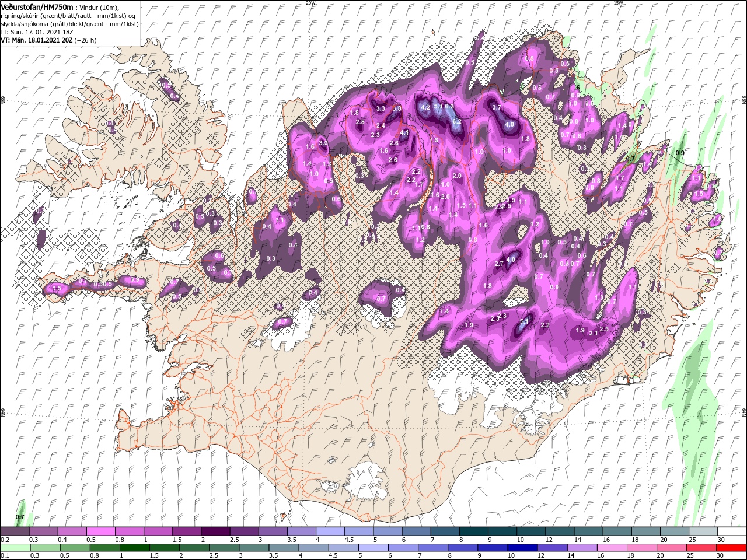Select the light pink rain swatch labeled 16

[x=611, y=548]
